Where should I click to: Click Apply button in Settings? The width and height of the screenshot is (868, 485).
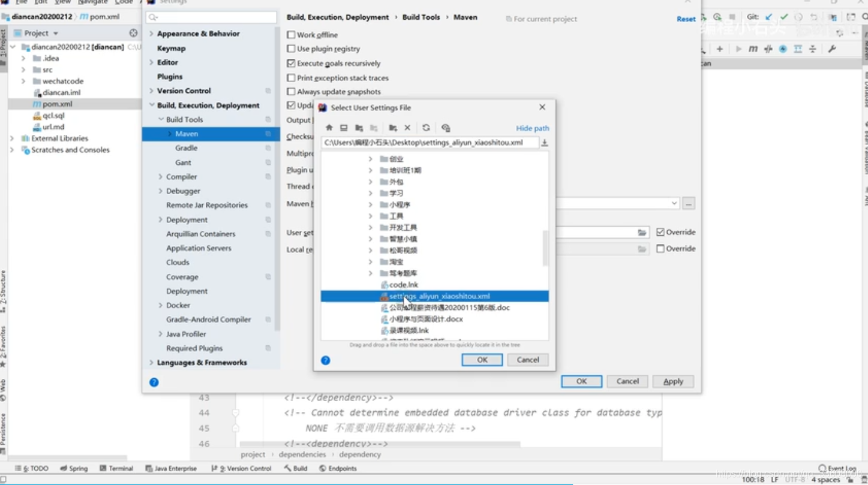pyautogui.click(x=673, y=381)
